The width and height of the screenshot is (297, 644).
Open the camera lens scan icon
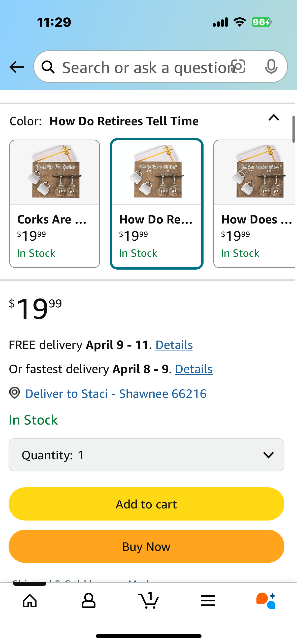pyautogui.click(x=238, y=67)
